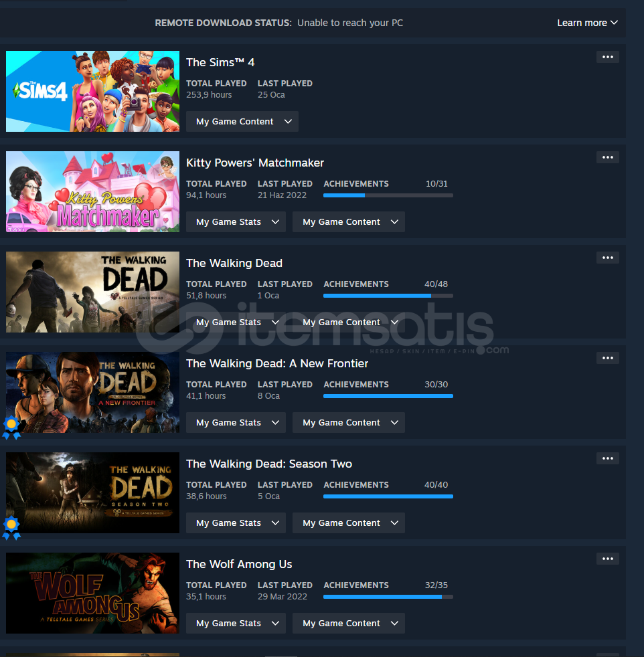Open The Wolf Among Us title link
This screenshot has height=657, width=644.
[x=239, y=564]
